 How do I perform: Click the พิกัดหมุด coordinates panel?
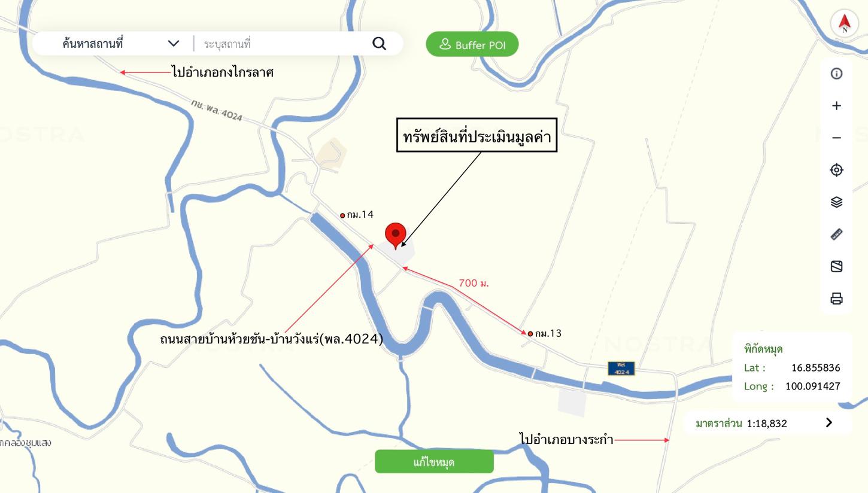click(792, 367)
